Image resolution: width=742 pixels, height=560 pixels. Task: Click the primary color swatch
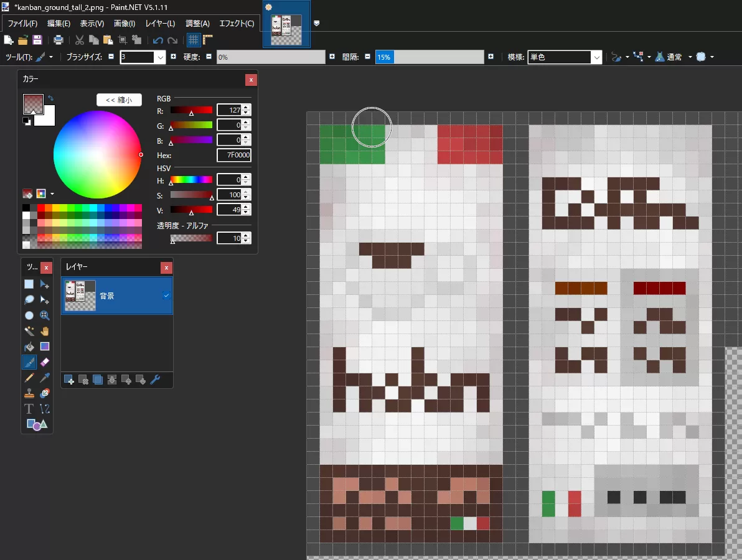(x=32, y=103)
